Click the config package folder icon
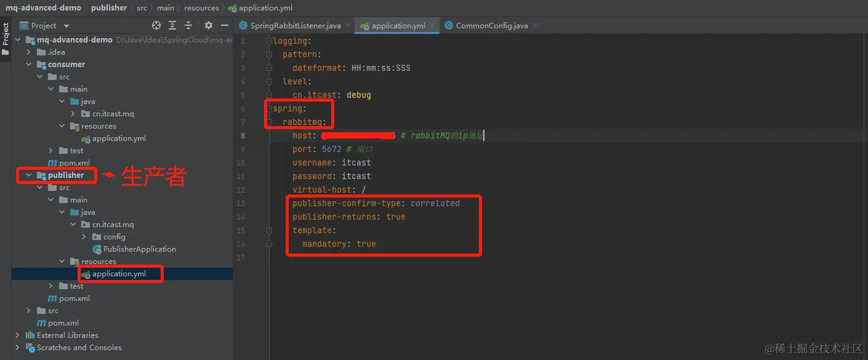 point(97,236)
